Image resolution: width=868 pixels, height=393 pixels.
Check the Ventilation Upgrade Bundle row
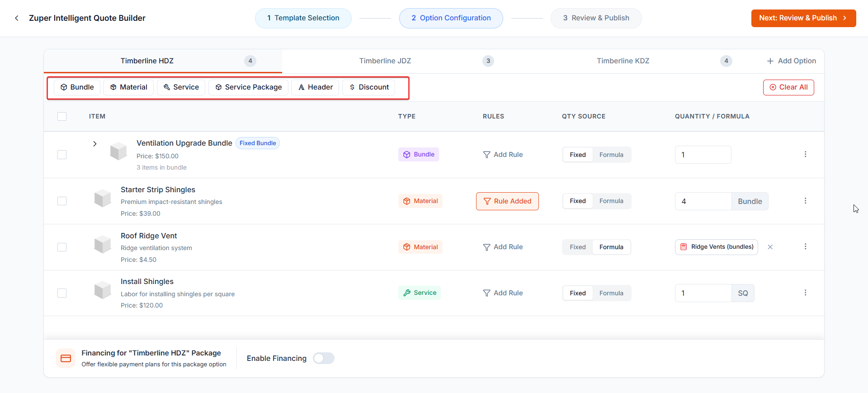[x=62, y=155]
